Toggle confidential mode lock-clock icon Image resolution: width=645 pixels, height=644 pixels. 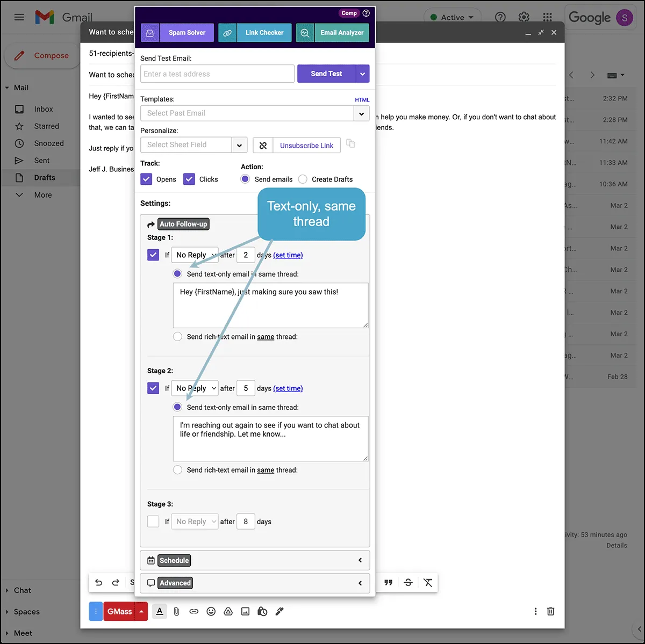(262, 611)
